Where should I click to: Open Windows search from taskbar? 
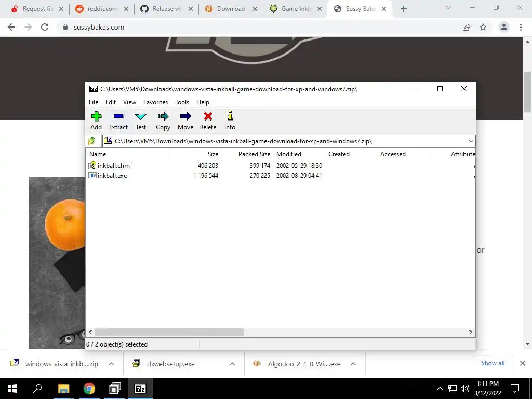click(37, 389)
